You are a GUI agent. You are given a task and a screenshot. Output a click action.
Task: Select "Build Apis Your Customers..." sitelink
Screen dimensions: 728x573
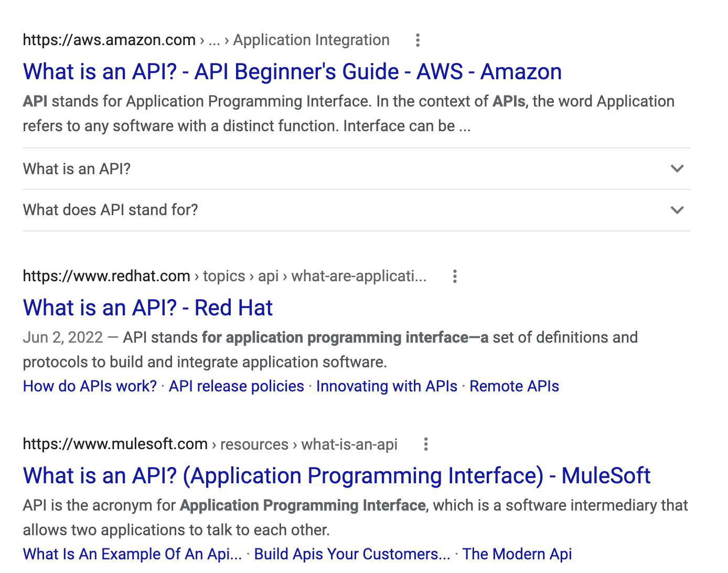coord(352,554)
